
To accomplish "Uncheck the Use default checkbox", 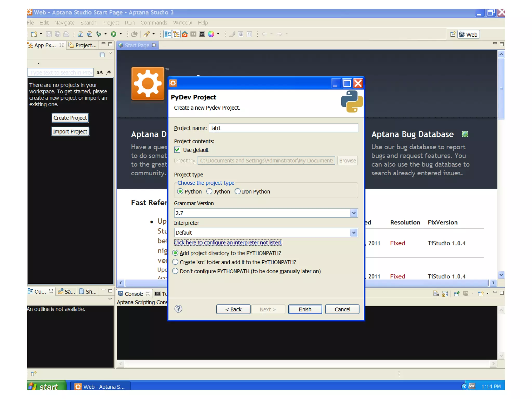I will click(x=177, y=150).
